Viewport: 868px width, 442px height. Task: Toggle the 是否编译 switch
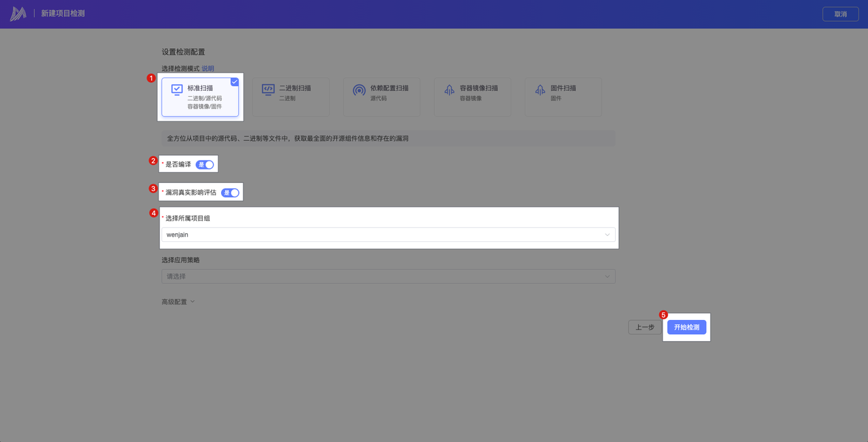pyautogui.click(x=205, y=164)
